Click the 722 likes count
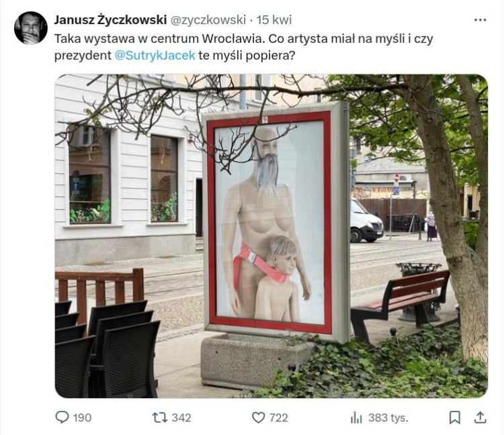Viewport: 504px width, 435px height. [x=279, y=418]
